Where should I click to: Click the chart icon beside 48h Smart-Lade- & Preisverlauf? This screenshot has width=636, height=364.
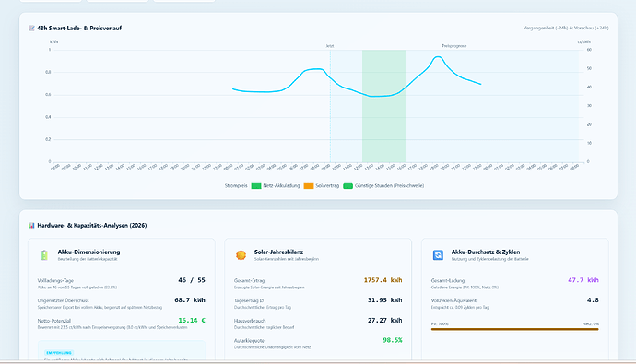point(31,28)
